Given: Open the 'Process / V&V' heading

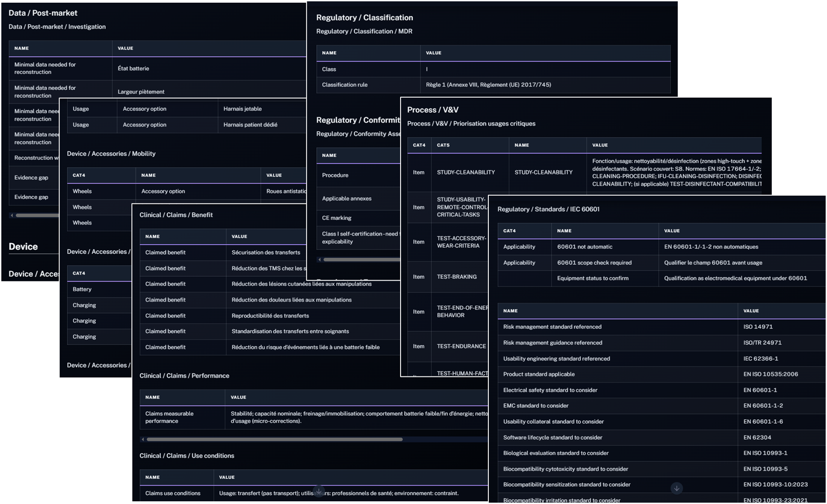Looking at the screenshot, I should pyautogui.click(x=432, y=110).
